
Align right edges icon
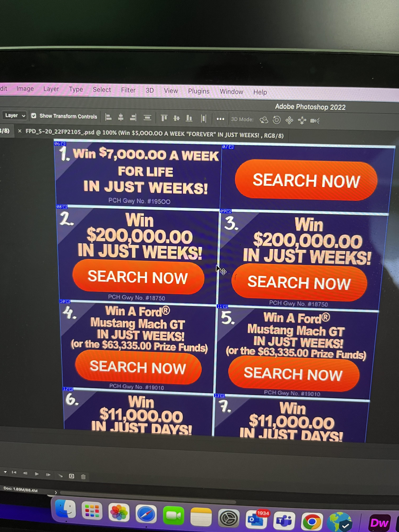click(133, 118)
